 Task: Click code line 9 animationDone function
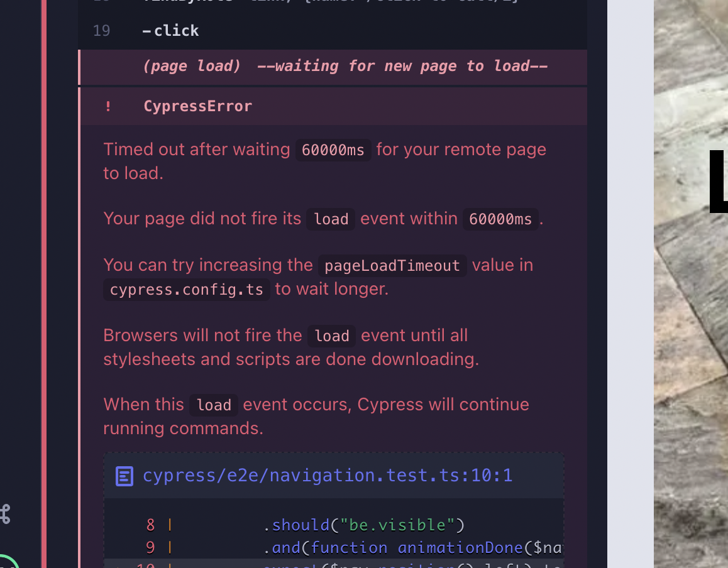point(333,548)
